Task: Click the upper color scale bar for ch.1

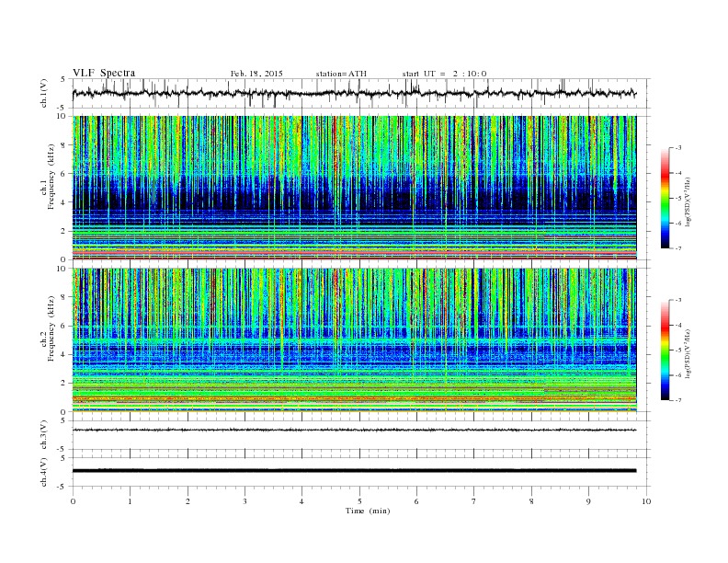Action: [x=665, y=199]
